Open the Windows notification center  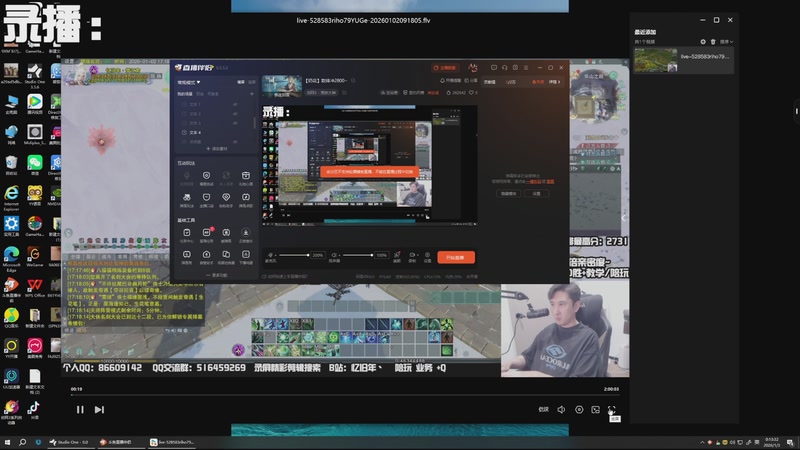(x=790, y=442)
